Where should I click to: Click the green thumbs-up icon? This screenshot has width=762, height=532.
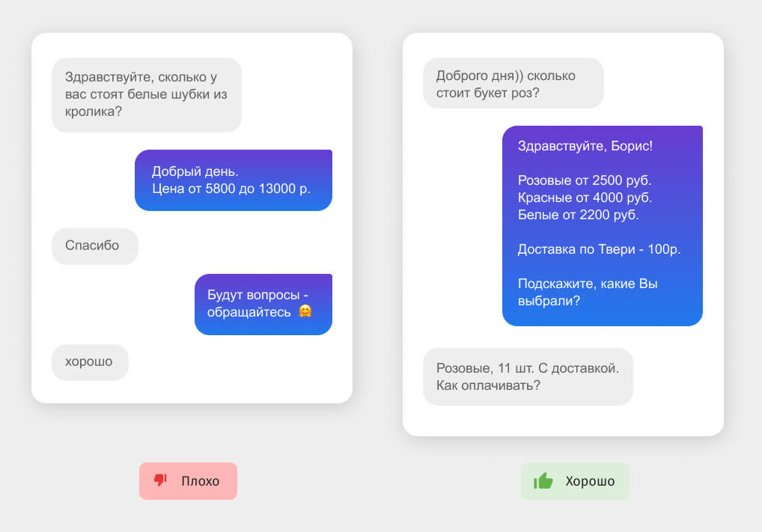tap(543, 480)
